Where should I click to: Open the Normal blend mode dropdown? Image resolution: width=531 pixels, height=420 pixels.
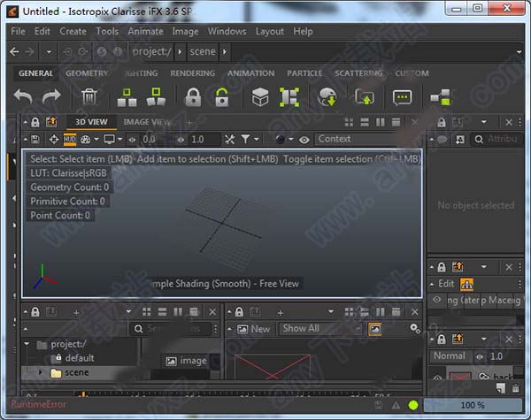coord(451,356)
